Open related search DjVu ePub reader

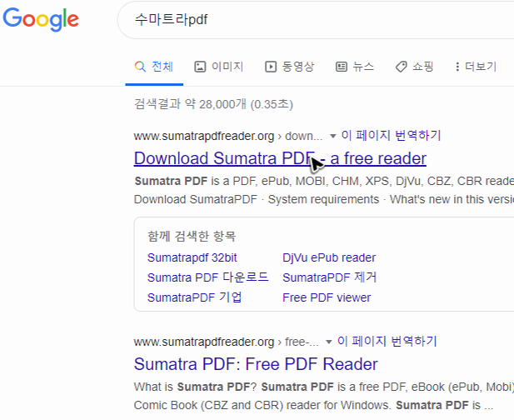point(329,257)
